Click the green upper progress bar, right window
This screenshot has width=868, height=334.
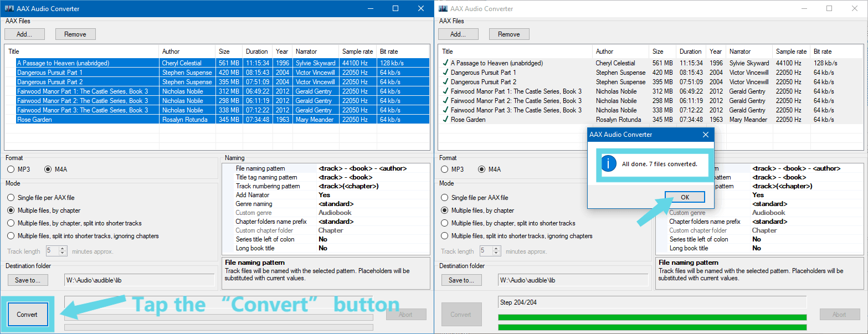[653, 317]
